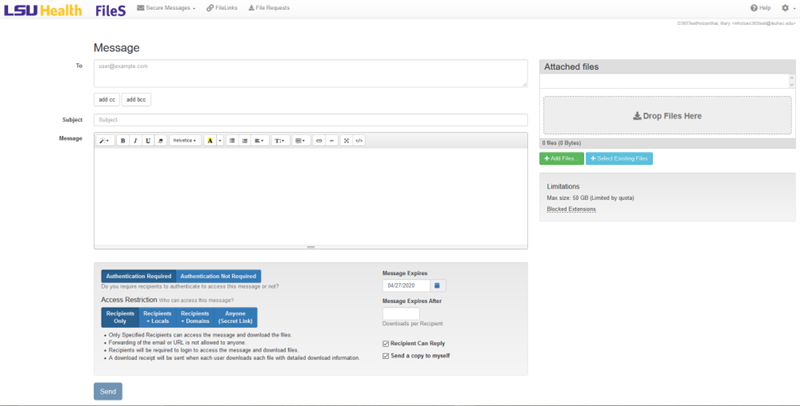Click into the Subject input field
800x406 pixels.
click(310, 120)
